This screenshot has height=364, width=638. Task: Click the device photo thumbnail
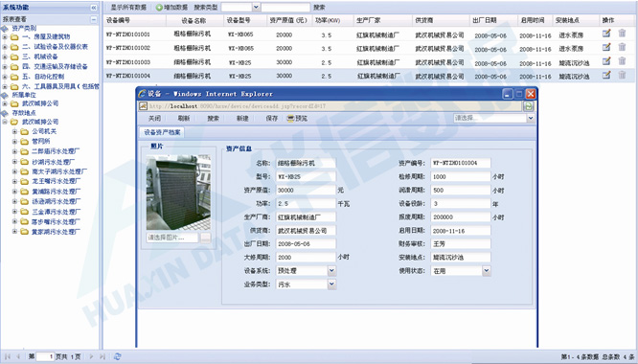pyautogui.click(x=178, y=193)
